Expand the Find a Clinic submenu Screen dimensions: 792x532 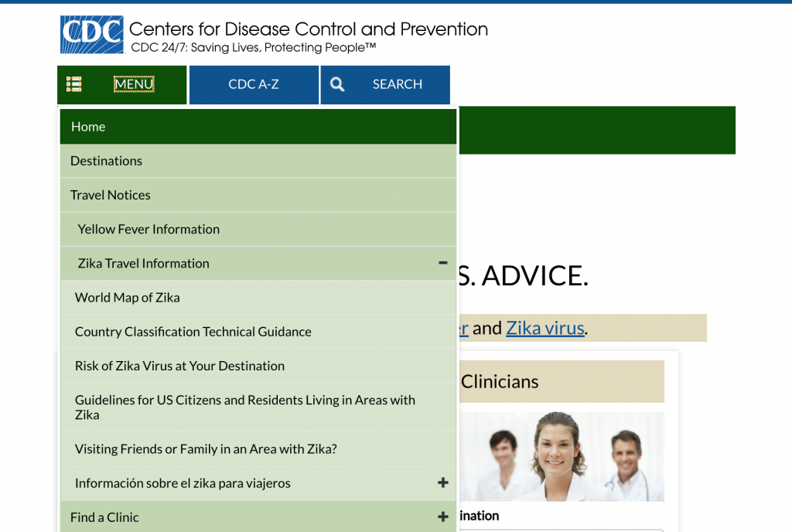click(442, 517)
